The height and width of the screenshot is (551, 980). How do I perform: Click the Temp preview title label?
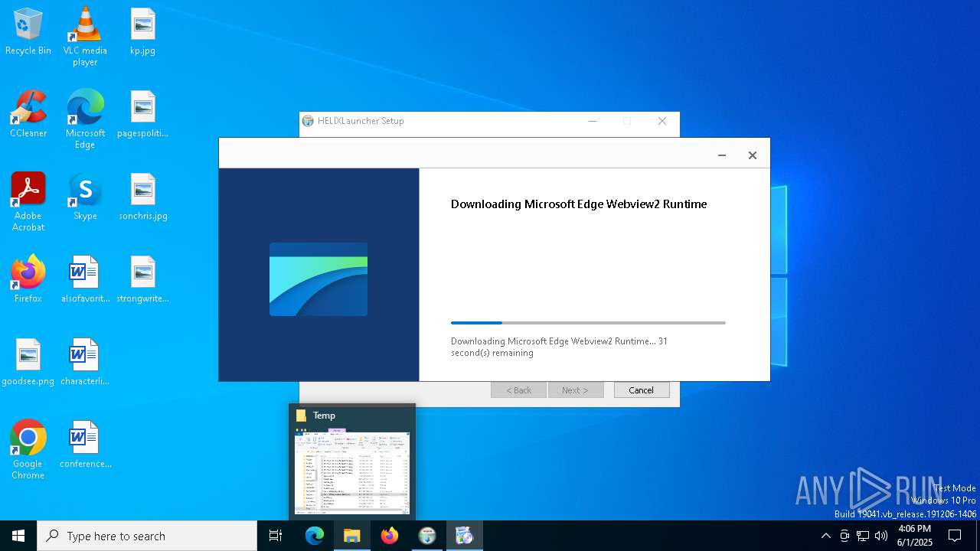[324, 416]
